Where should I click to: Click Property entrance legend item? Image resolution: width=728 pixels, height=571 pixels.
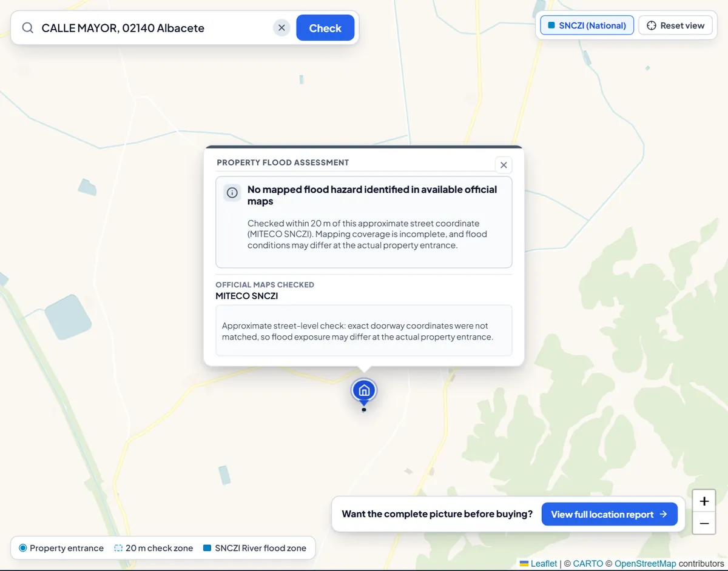point(61,548)
